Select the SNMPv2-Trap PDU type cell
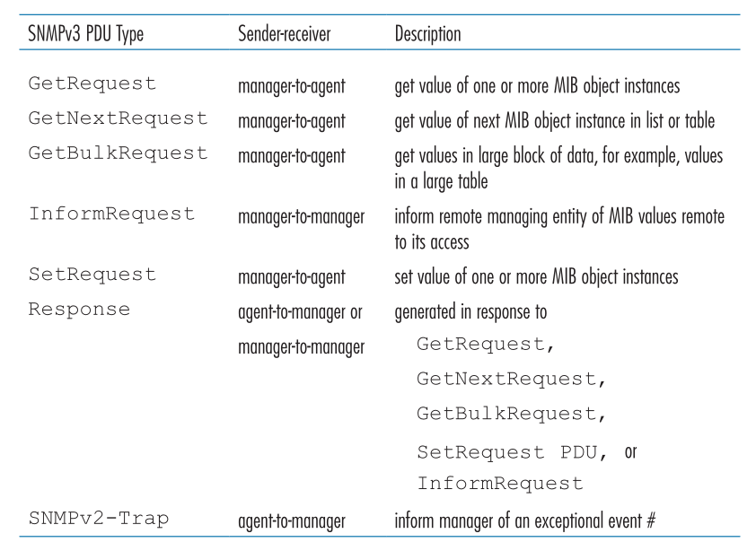This screenshot has height=551, width=756. pos(99,519)
